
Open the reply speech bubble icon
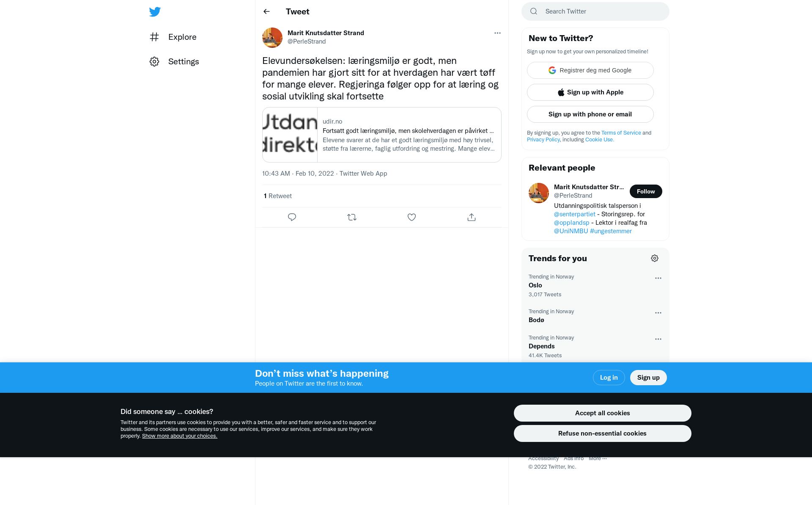[x=292, y=217]
